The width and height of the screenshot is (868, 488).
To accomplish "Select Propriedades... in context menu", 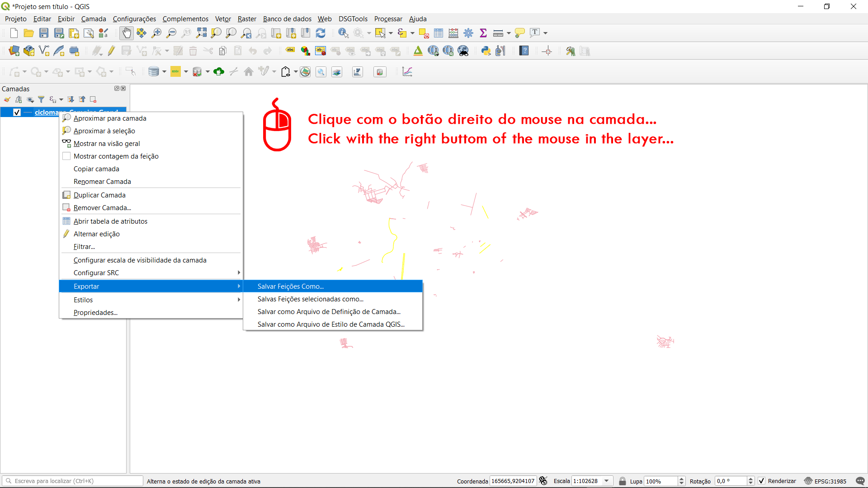I will pyautogui.click(x=95, y=313).
